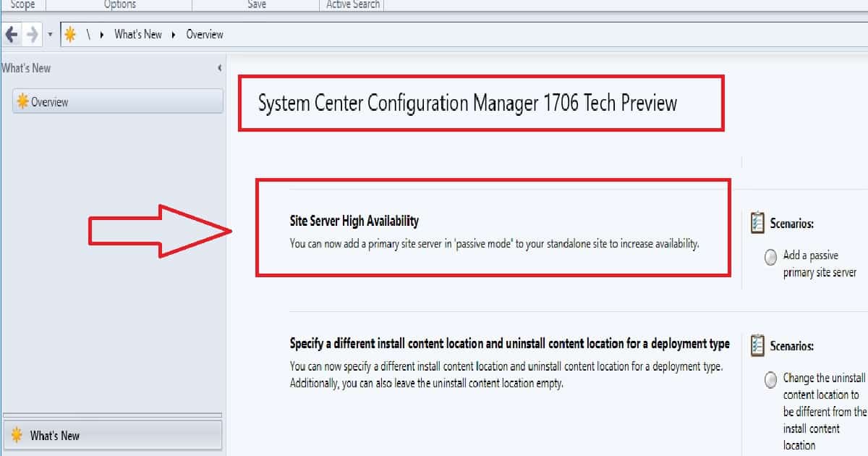Click the Site Server High Availability heading
Viewport: 868px width, 456px height.
coord(354,221)
